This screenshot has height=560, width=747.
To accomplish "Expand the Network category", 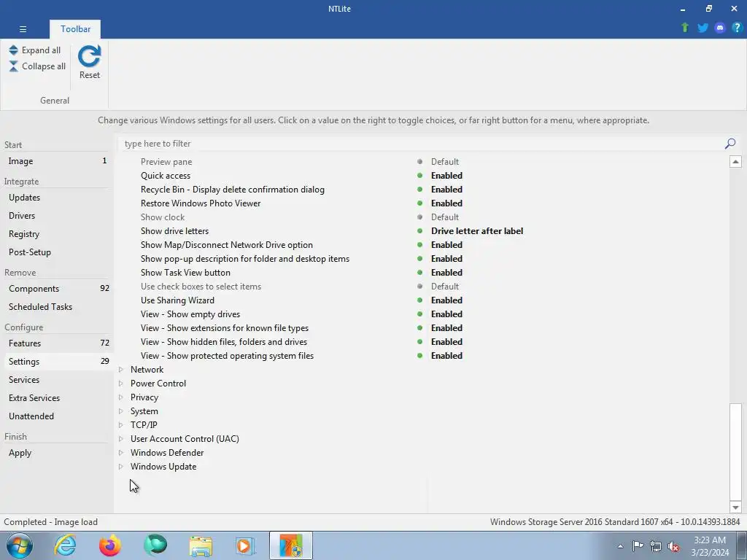I will (x=120, y=370).
